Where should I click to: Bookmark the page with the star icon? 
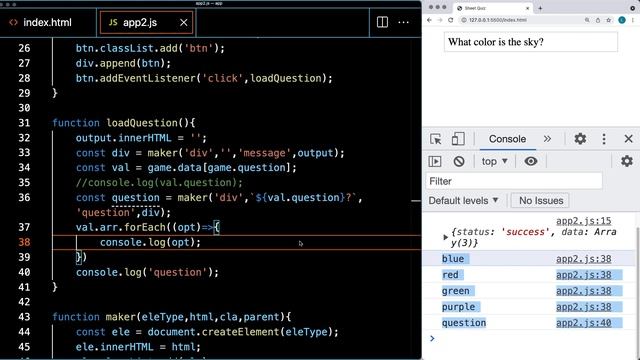tap(609, 20)
